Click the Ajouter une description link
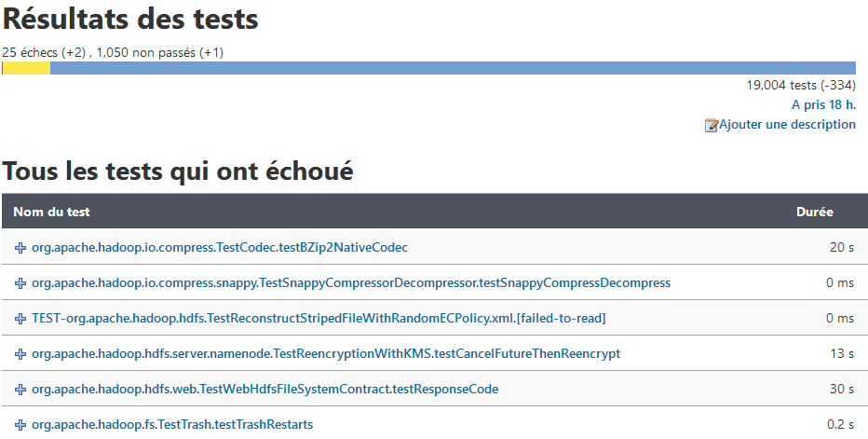The image size is (868, 439). (x=787, y=125)
